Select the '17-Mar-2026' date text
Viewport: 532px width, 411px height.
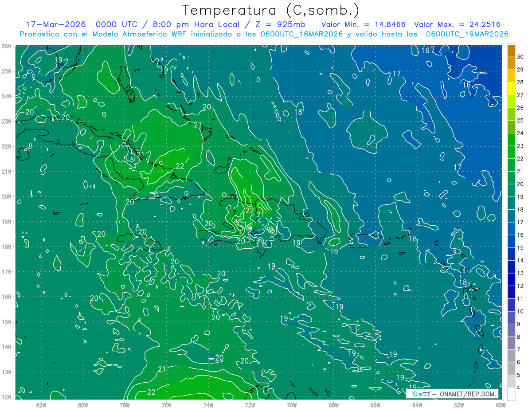pos(56,24)
